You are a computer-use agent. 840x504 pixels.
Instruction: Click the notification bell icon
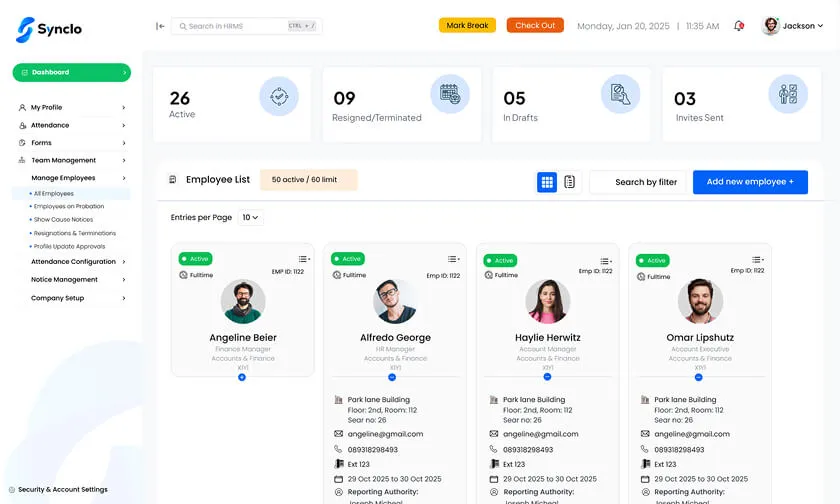click(739, 26)
